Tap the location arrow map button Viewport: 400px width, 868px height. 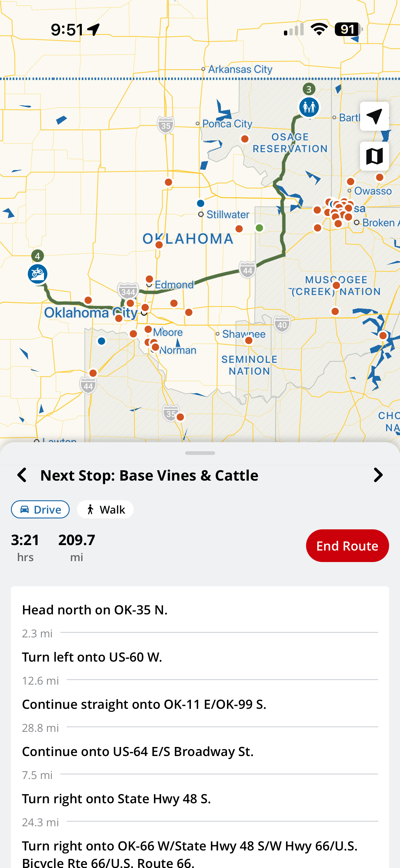pyautogui.click(x=374, y=116)
